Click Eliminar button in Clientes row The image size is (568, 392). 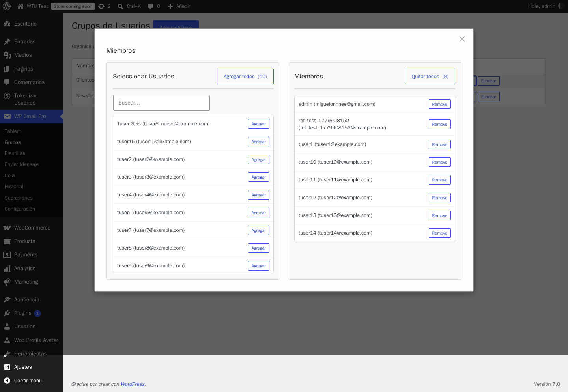tap(489, 81)
